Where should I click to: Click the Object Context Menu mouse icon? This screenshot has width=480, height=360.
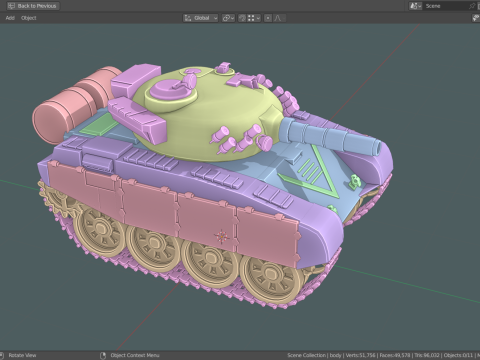(x=103, y=355)
